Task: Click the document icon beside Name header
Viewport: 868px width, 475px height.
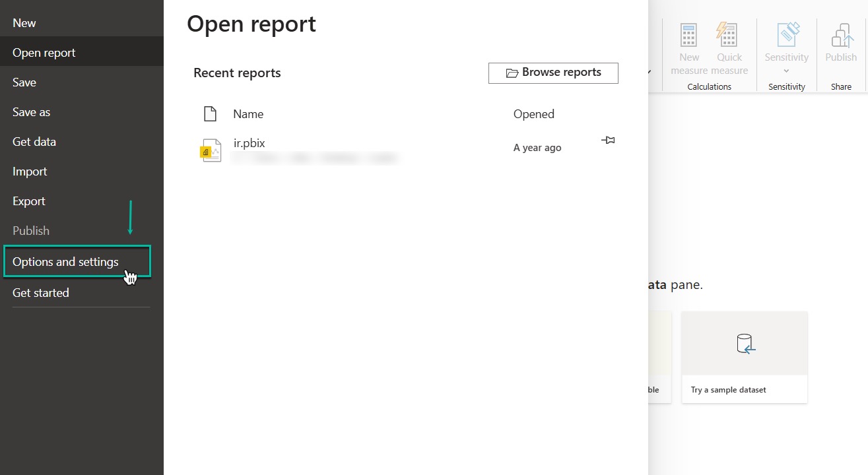Action: (210, 113)
